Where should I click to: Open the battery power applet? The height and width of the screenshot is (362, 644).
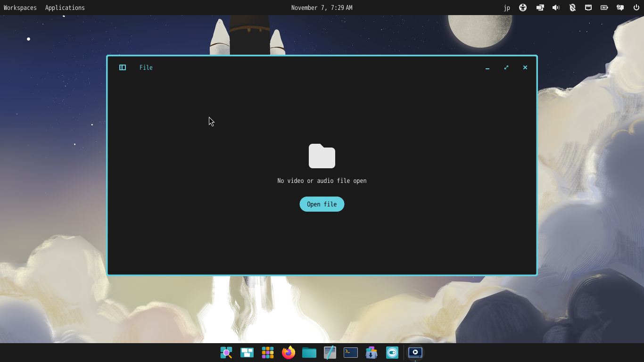604,8
